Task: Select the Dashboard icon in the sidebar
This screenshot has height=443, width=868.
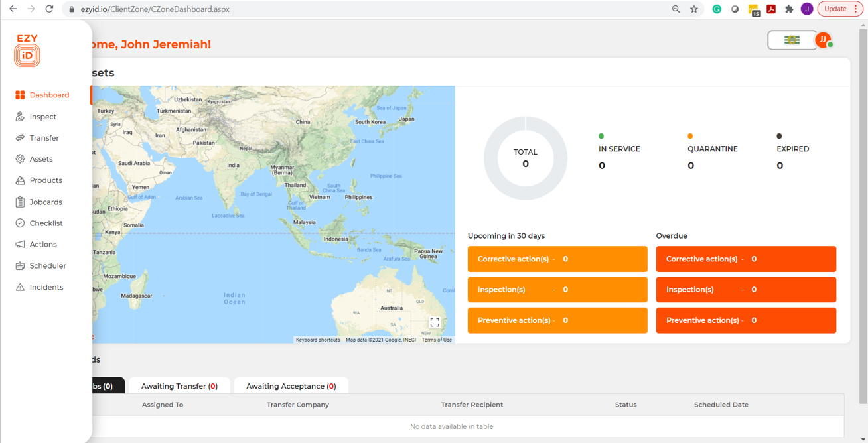Action: (x=20, y=95)
